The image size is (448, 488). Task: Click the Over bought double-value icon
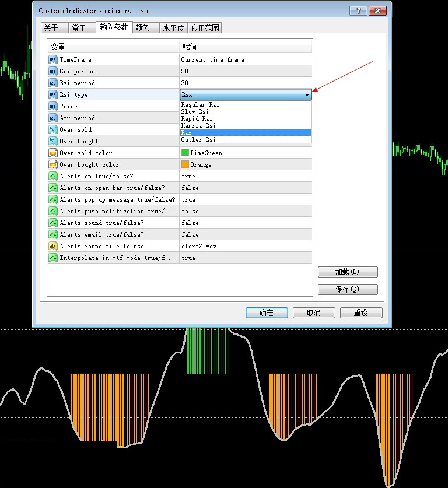coord(53,141)
